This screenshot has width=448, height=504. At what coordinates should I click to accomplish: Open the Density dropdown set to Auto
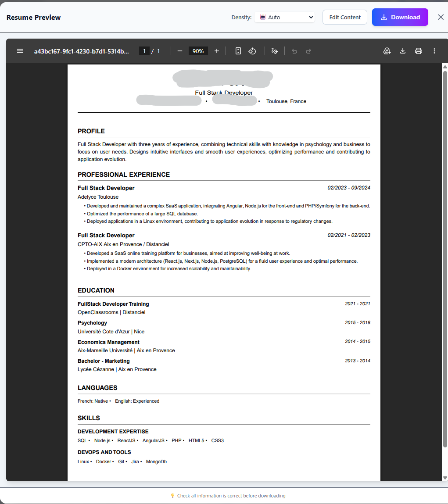click(285, 18)
